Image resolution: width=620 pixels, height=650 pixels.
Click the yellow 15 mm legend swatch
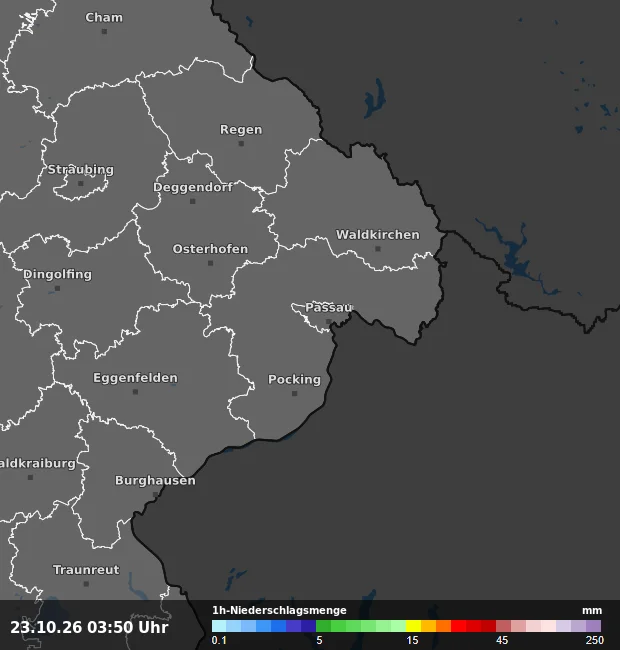click(413, 626)
